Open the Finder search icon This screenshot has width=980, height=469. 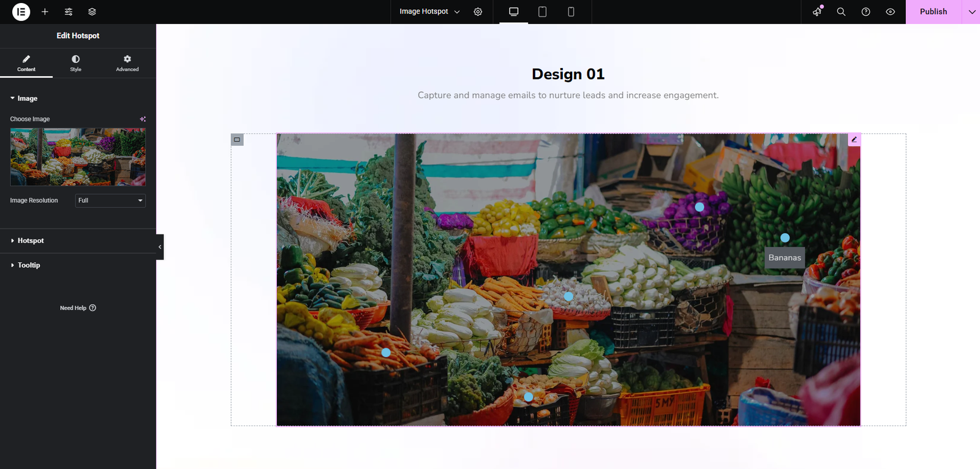841,12
